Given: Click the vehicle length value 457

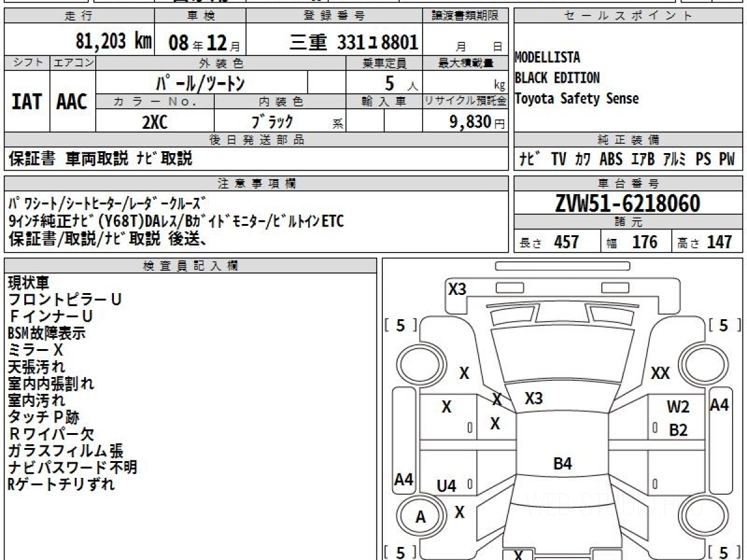Looking at the screenshot, I should [x=566, y=242].
